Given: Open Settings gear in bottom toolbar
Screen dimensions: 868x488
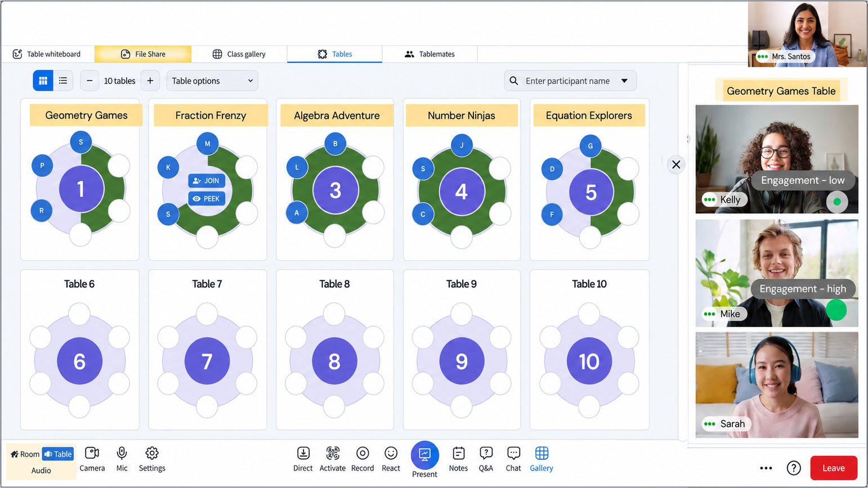Looking at the screenshot, I should [152, 453].
